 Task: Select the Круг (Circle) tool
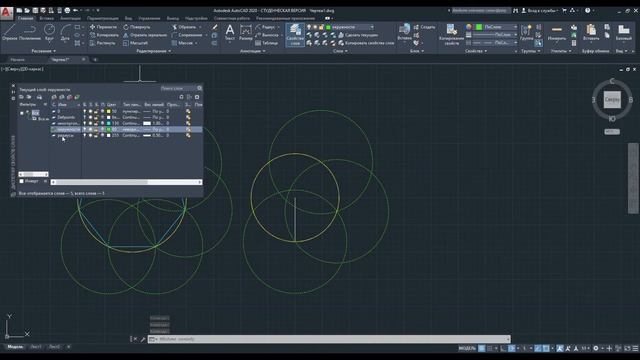point(49,32)
